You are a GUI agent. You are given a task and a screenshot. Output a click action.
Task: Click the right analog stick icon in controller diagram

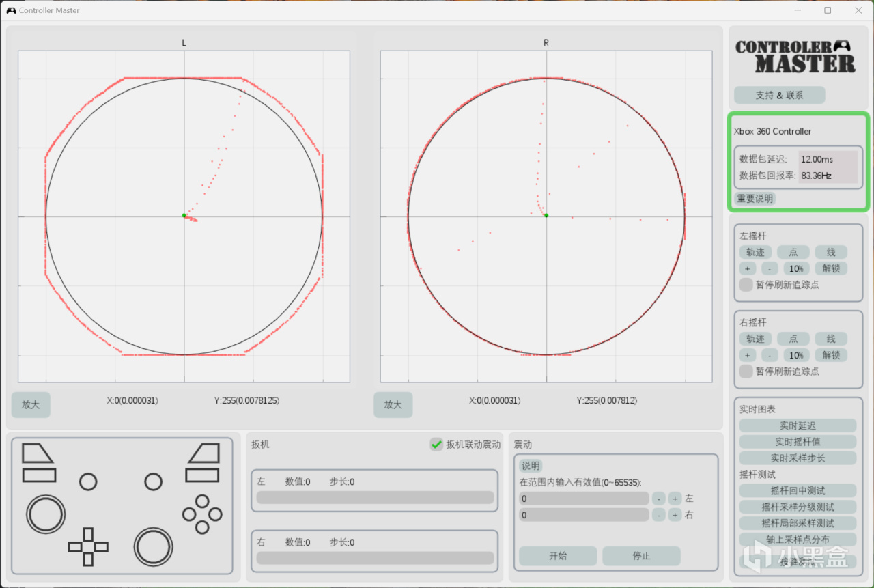pyautogui.click(x=153, y=546)
